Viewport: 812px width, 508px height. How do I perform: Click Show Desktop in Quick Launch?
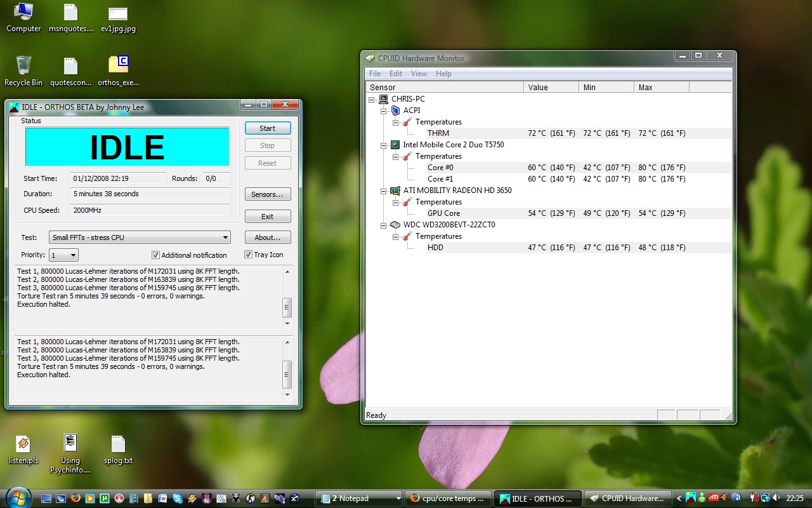[46, 498]
